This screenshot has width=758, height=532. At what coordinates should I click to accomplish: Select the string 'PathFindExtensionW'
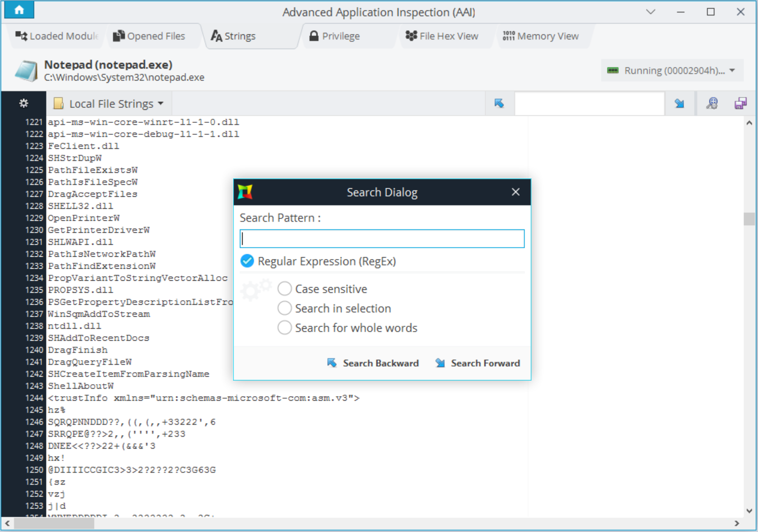(101, 266)
